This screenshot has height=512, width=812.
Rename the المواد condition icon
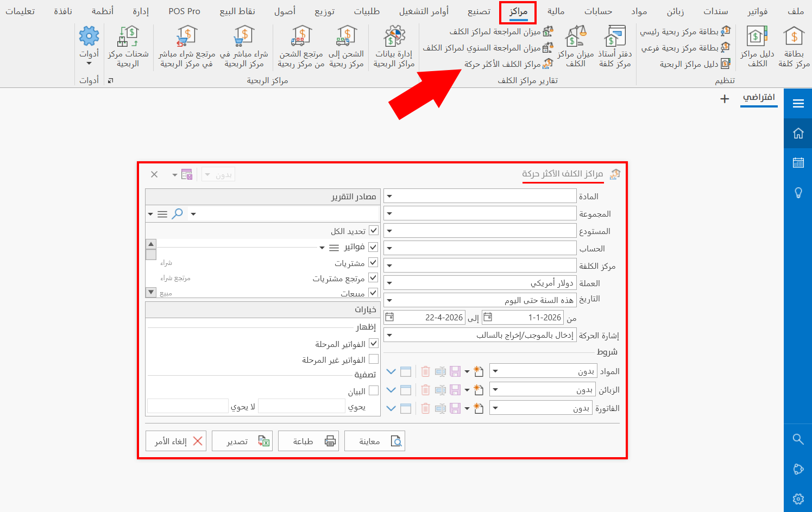[440, 371]
